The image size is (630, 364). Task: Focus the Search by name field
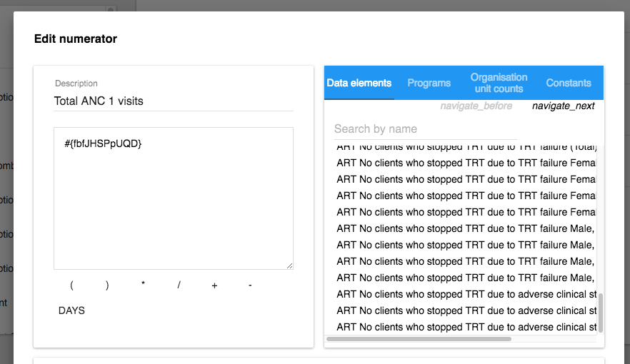click(x=405, y=129)
